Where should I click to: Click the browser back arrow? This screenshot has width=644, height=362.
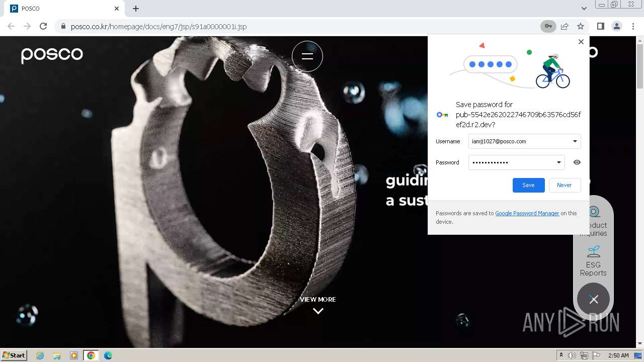coord(11,26)
